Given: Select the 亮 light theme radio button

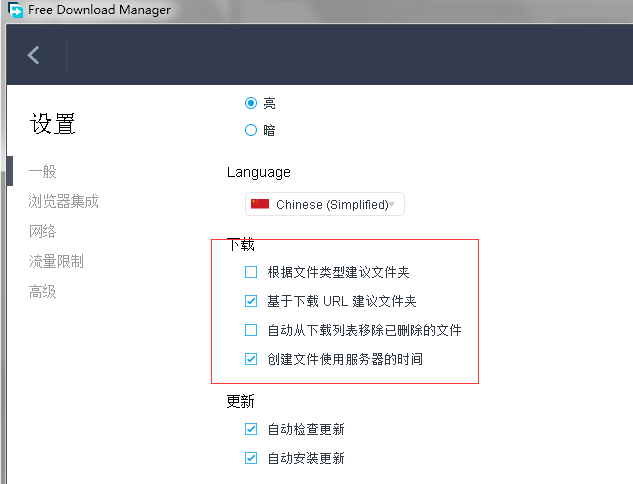Looking at the screenshot, I should 251,103.
